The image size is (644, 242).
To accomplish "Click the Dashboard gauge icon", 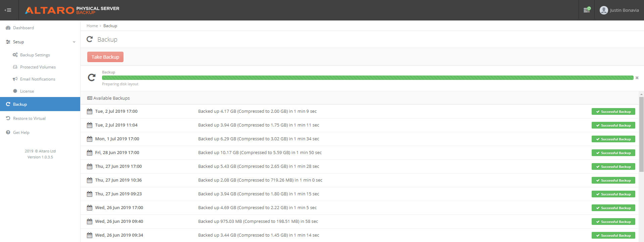I will coord(8,28).
